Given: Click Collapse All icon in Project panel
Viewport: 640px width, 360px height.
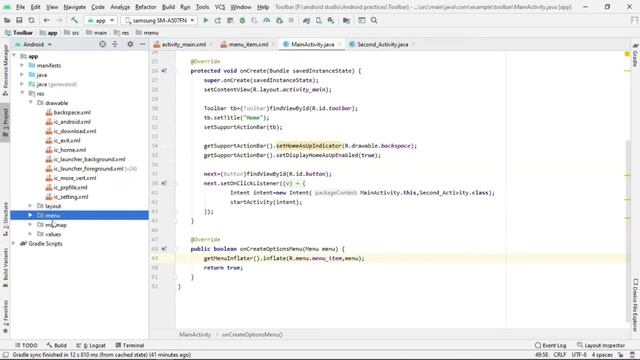Looking at the screenshot, I should (115, 44).
